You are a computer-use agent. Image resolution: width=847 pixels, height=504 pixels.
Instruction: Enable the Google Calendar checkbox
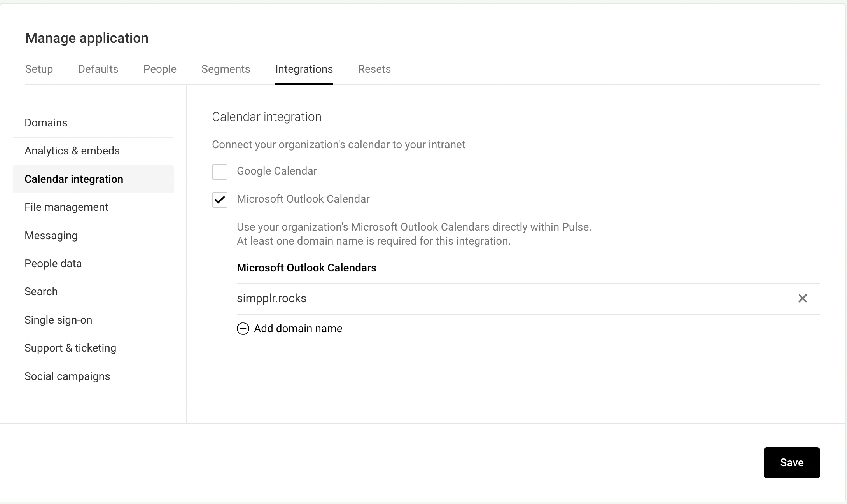[220, 171]
